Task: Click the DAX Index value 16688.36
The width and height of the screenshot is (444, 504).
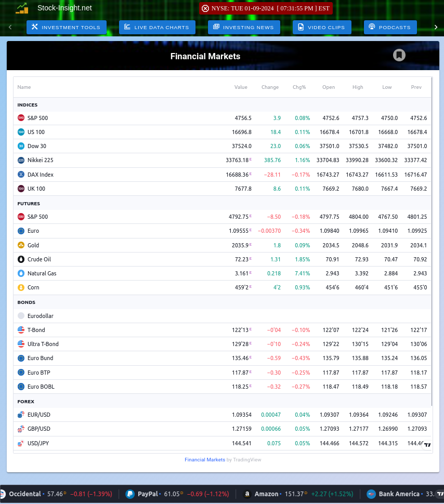Action: pos(237,175)
